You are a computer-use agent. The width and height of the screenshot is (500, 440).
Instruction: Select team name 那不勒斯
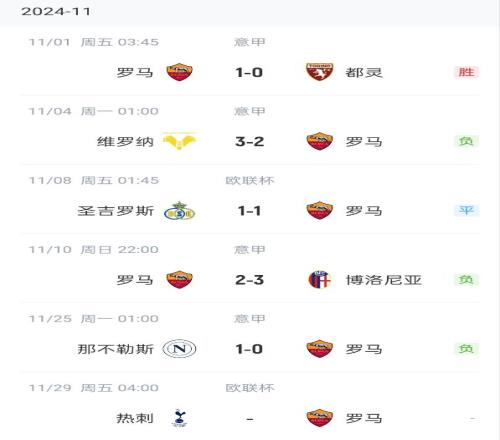coord(116,349)
